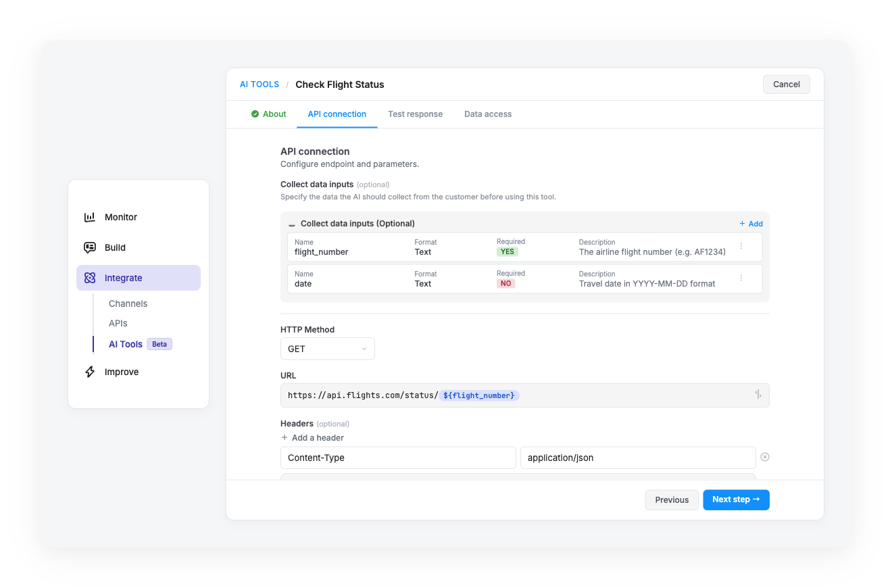This screenshot has height=588, width=892.
Task: Go back to the About tab
Action: click(x=274, y=114)
